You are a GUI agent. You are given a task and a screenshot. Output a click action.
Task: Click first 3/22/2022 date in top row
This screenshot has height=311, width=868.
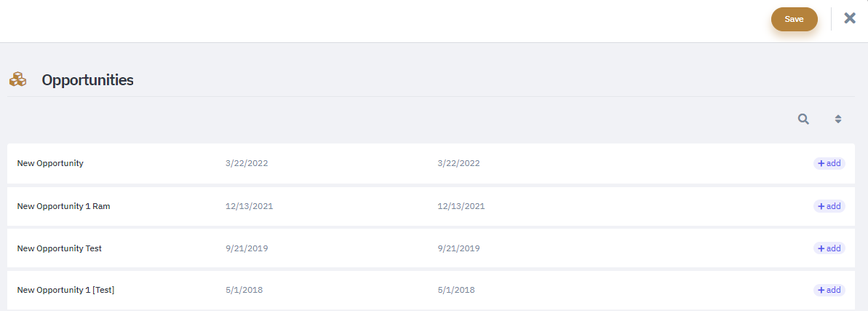[247, 164]
